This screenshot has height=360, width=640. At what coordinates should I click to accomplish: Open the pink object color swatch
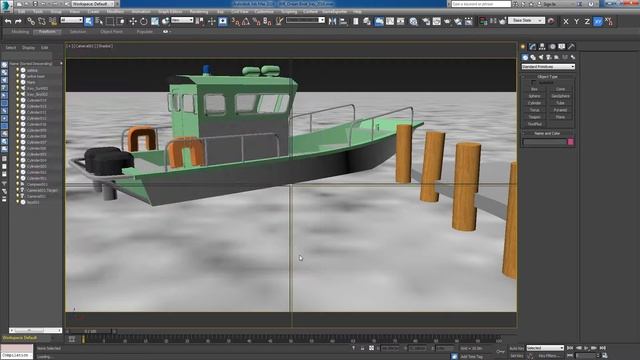pos(571,142)
